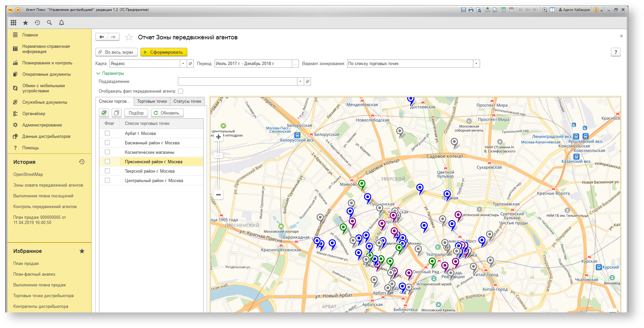Check the flag for Тверской район г. Москва

tap(107, 171)
